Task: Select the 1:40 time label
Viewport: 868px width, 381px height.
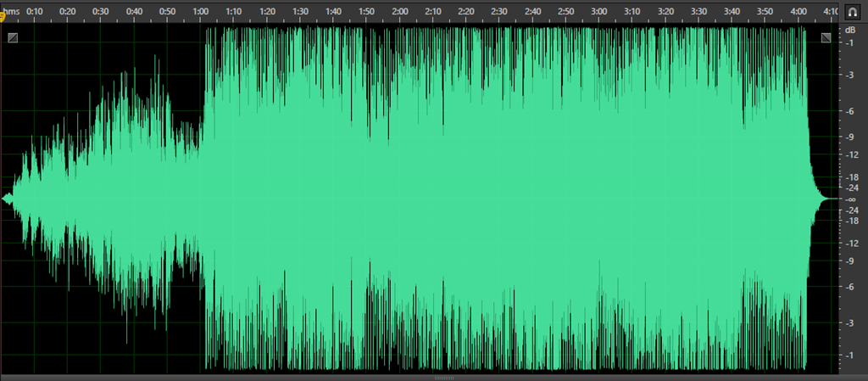Action: (x=334, y=11)
